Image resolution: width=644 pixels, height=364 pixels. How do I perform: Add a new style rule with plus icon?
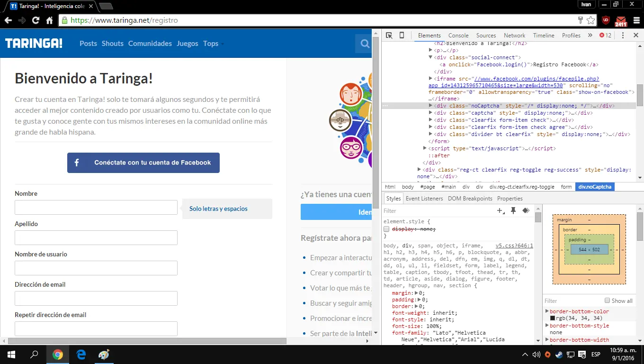pos(501,211)
